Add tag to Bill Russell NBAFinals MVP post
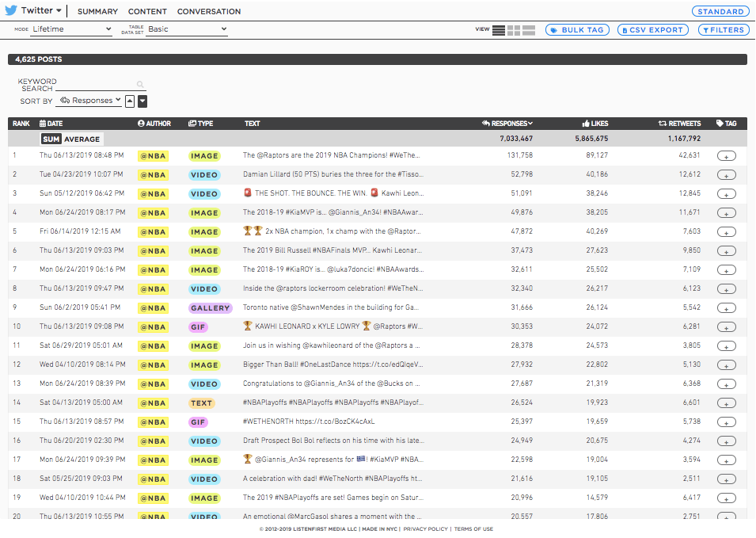The width and height of the screenshot is (756, 538). pos(727,251)
